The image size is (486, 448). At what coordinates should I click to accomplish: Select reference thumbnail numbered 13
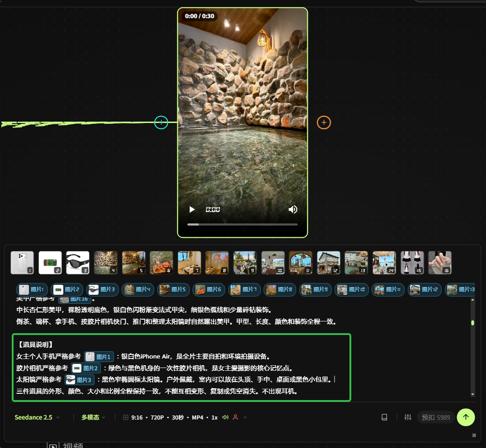click(356, 263)
